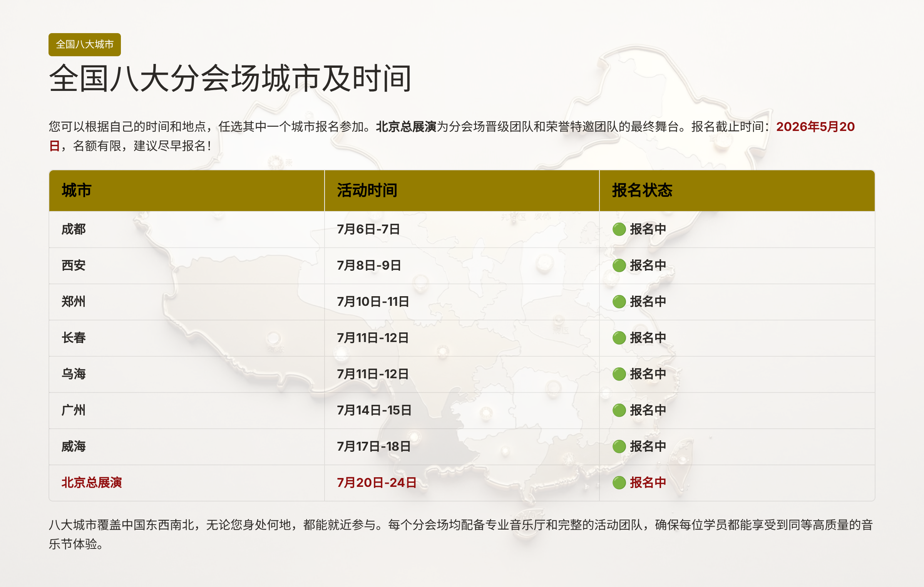This screenshot has height=587, width=924.
Task: Click the 7月14日-15日 date for 广州
Action: pyautogui.click(x=374, y=410)
